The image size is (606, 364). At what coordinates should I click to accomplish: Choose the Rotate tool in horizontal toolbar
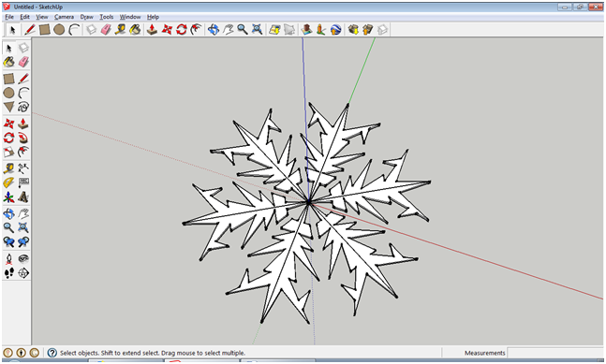(x=182, y=29)
